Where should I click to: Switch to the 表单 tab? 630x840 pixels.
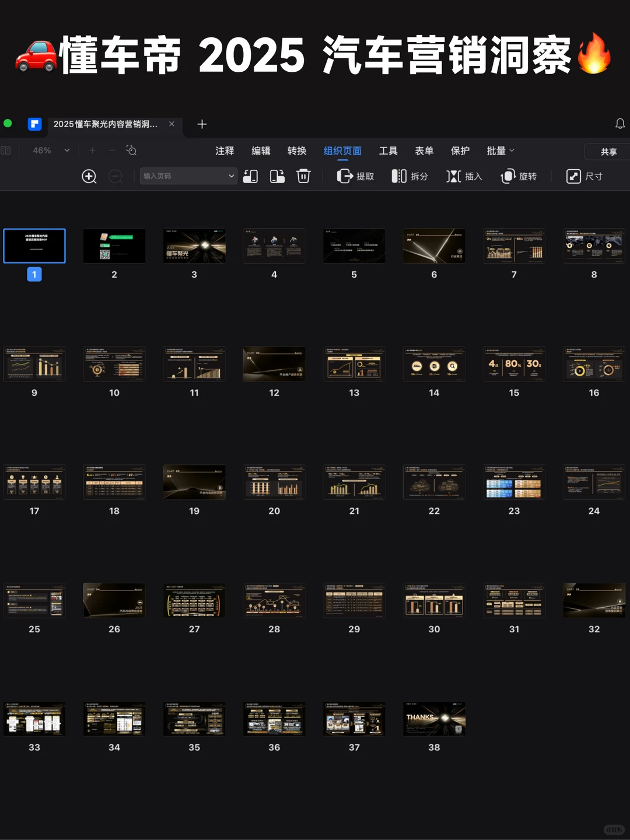tap(424, 150)
